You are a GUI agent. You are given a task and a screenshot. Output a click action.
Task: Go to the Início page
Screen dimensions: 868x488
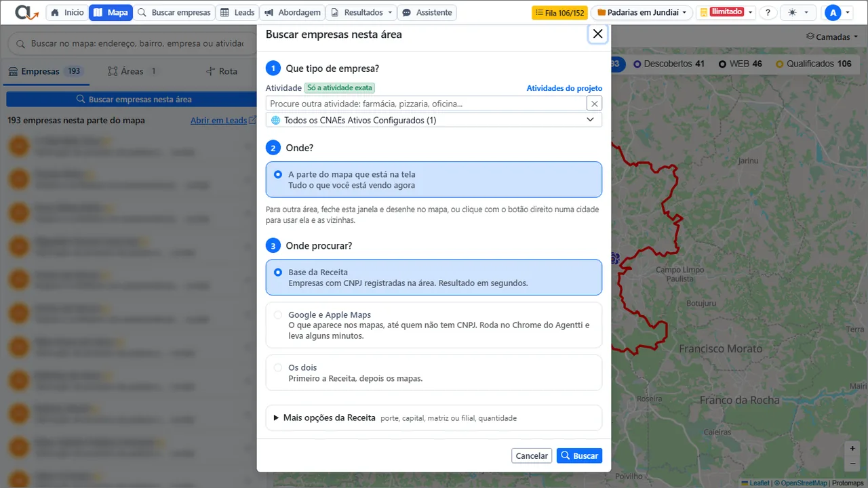click(x=66, y=13)
